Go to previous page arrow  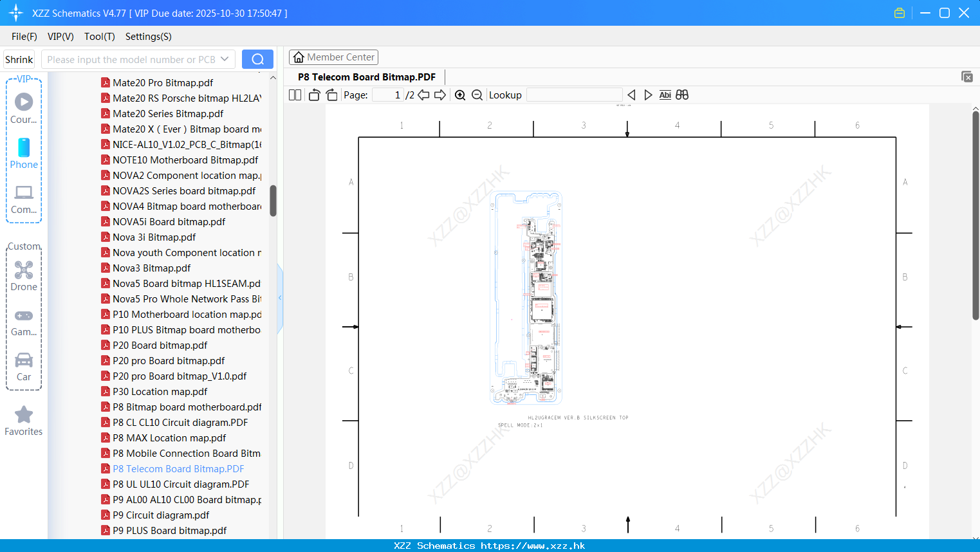click(423, 95)
